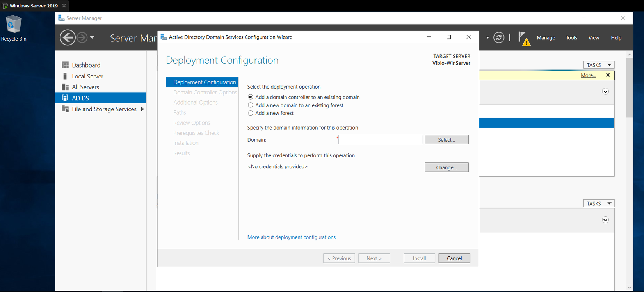Click the Select... domain button
644x292 pixels.
tap(446, 140)
